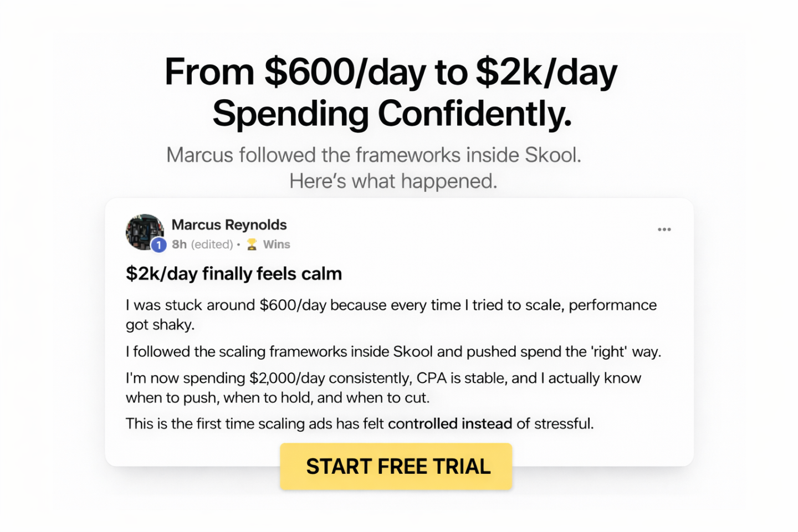Click the 8h post timestamp

click(x=179, y=244)
